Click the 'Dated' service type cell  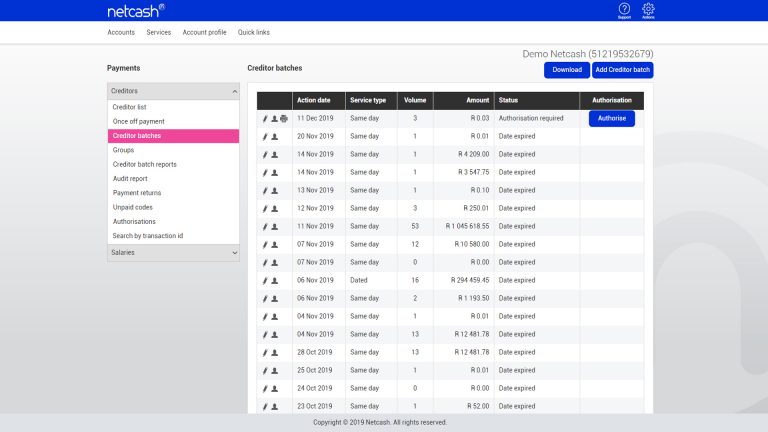click(x=359, y=280)
